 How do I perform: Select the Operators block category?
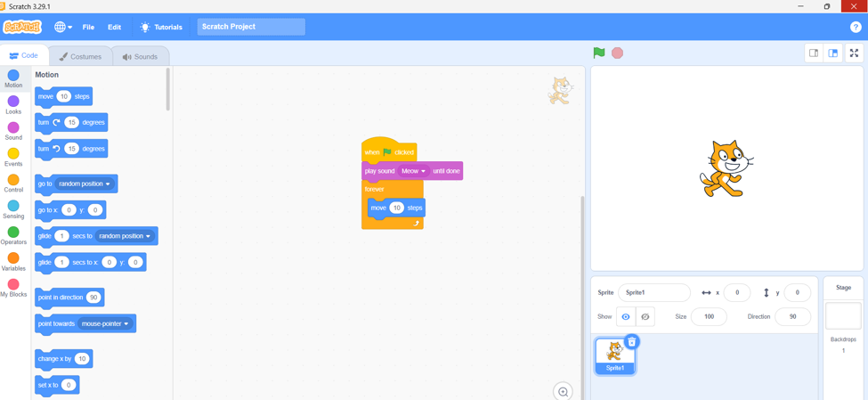[x=14, y=235]
